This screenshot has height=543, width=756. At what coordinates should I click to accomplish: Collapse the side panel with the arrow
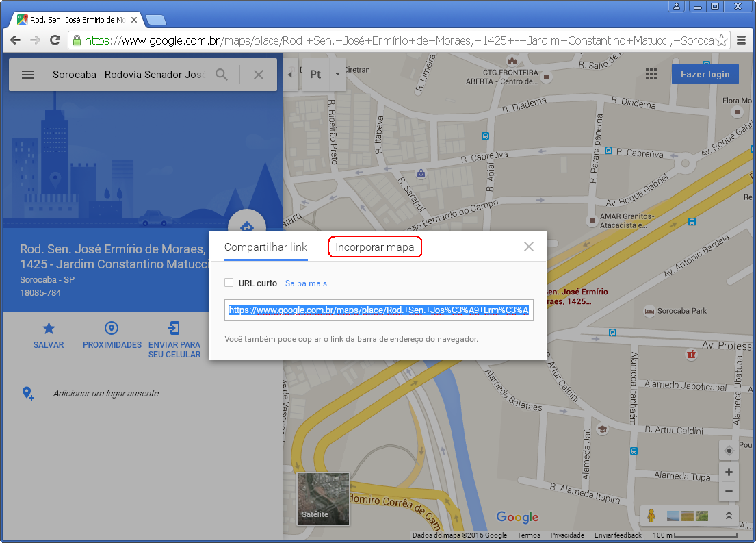(x=290, y=74)
